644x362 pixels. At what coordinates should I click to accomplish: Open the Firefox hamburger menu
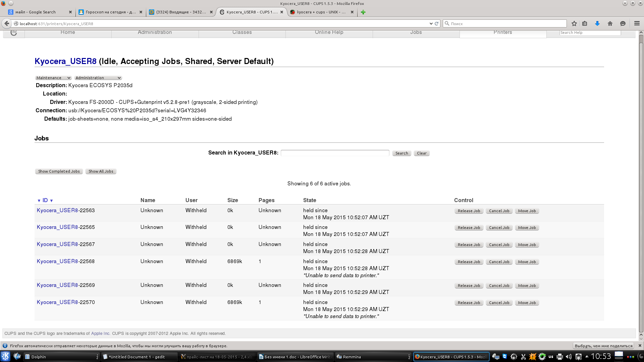click(637, 23)
